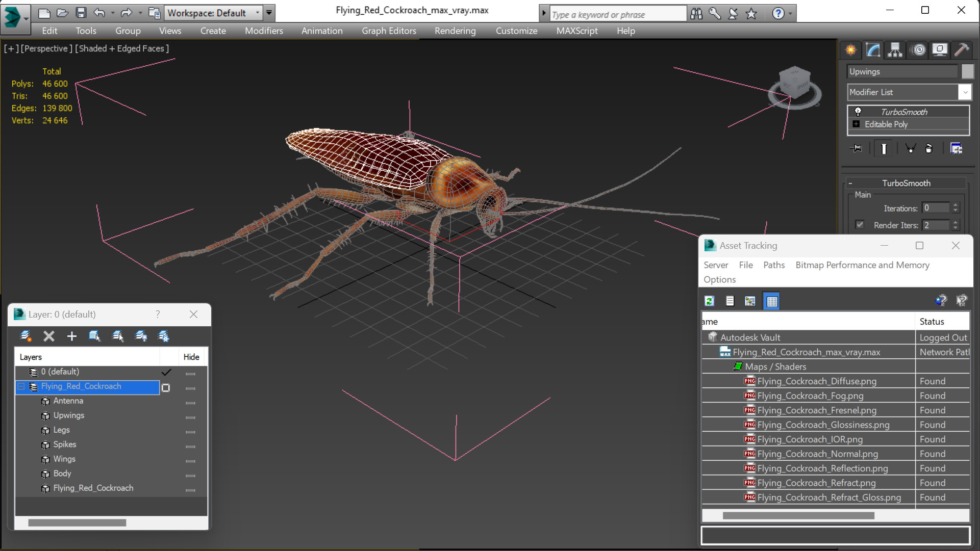Image resolution: width=980 pixels, height=551 pixels.
Task: Open the Motion command panel tab
Action: click(918, 49)
